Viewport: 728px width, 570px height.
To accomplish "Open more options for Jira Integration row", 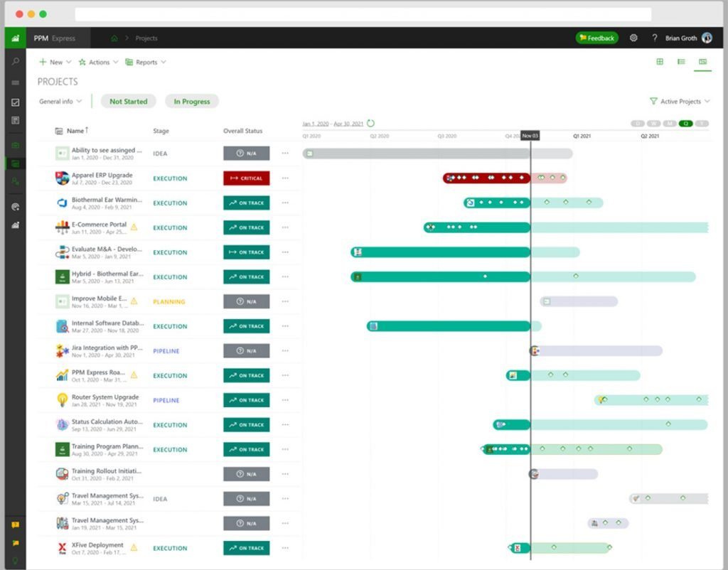I will (285, 350).
